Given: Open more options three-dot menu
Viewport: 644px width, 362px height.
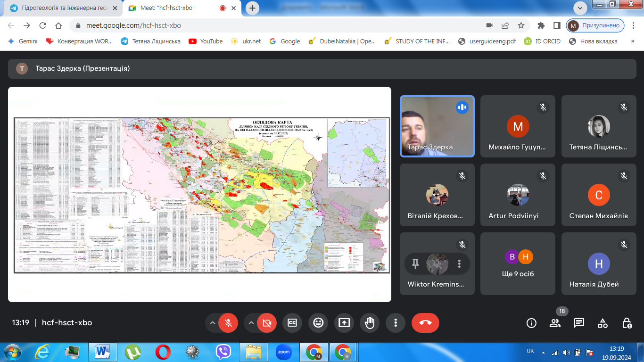Looking at the screenshot, I should coord(396,323).
